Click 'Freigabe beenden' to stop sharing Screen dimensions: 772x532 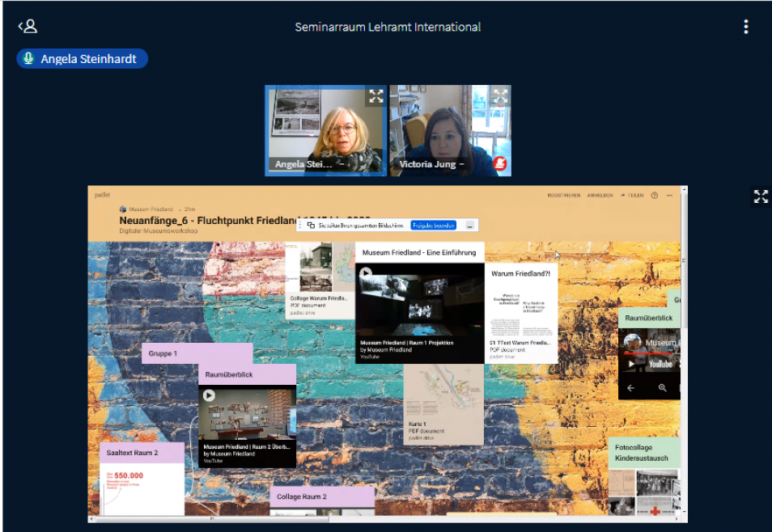[x=433, y=226]
